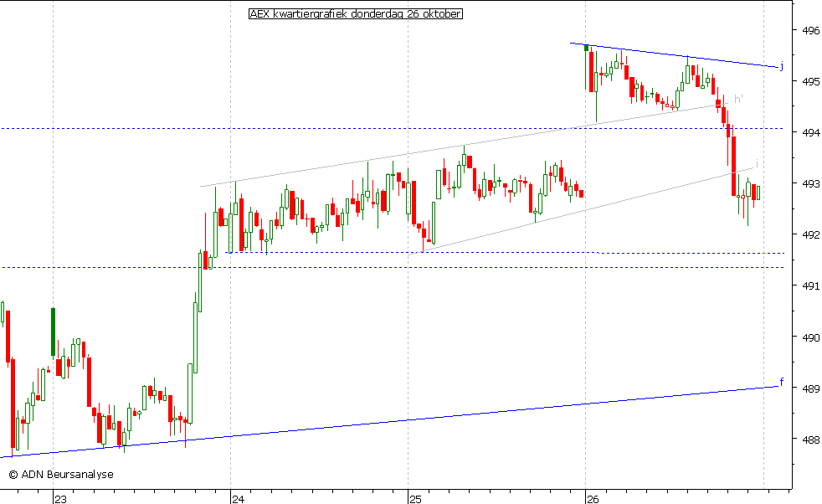Click the chart title 'AEX kwartiergrafiek donderdag 26 oktober'
The image size is (822, 504).
point(356,14)
